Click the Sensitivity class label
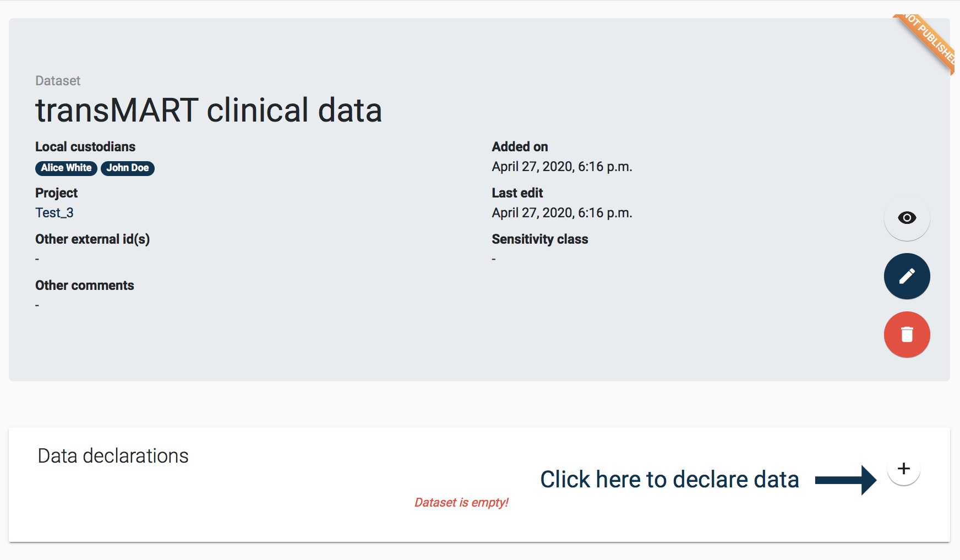This screenshot has width=960, height=560. 539,239
